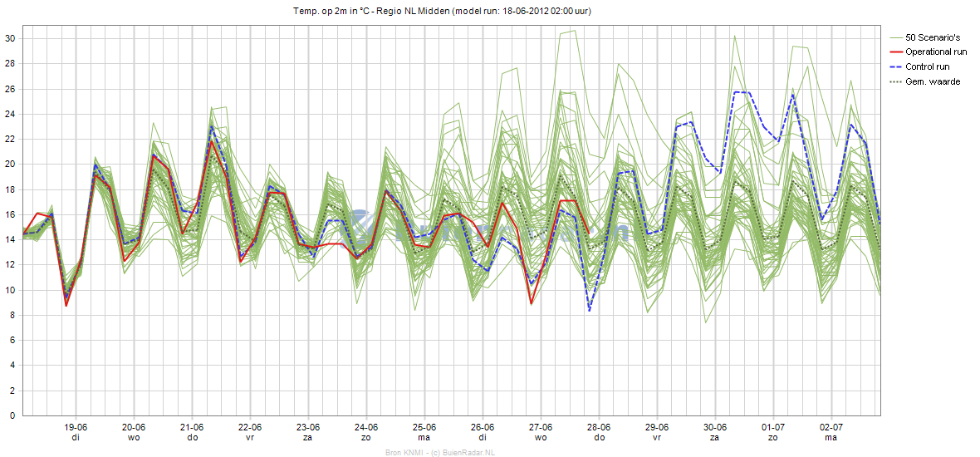980x457 pixels.
Task: Click the '20-06' date label
Action: click(x=134, y=428)
